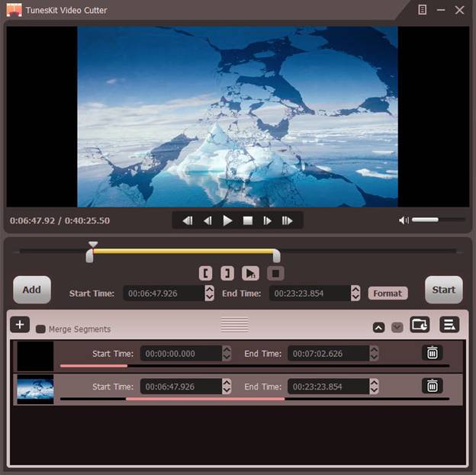476x475 pixels.
Task: Decrease second segment End Time
Action: [x=374, y=390]
